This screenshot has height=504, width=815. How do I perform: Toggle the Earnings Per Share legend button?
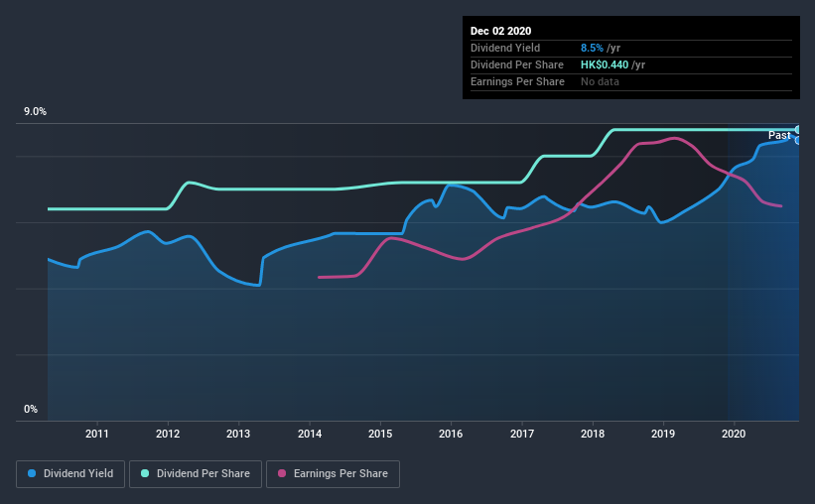[x=333, y=474]
